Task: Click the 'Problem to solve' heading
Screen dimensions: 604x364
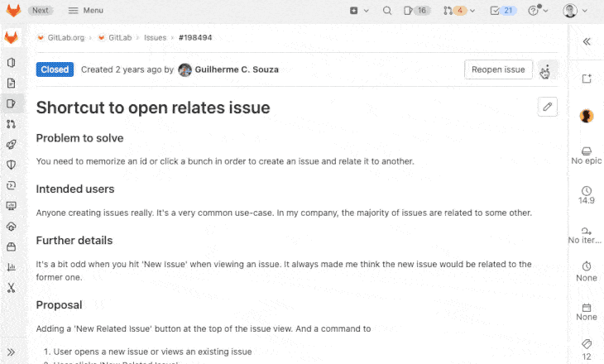Action: tap(79, 138)
